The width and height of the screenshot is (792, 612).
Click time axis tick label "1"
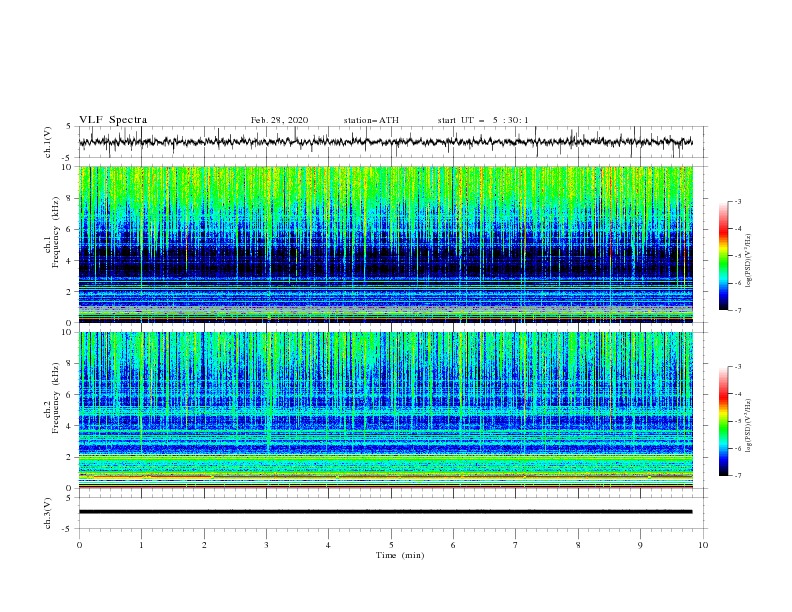[142, 545]
